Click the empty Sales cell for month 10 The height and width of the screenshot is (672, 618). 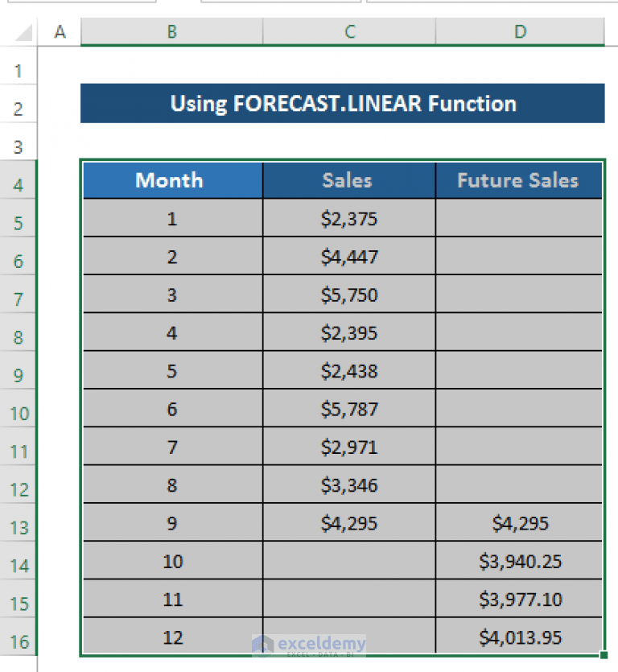[349, 561]
